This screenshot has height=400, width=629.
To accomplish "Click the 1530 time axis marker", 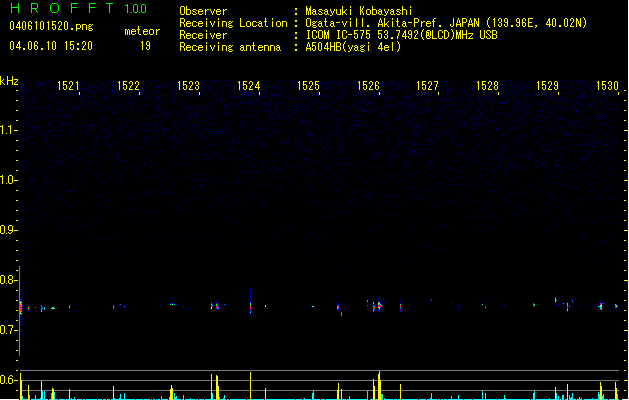I will click(x=607, y=86).
